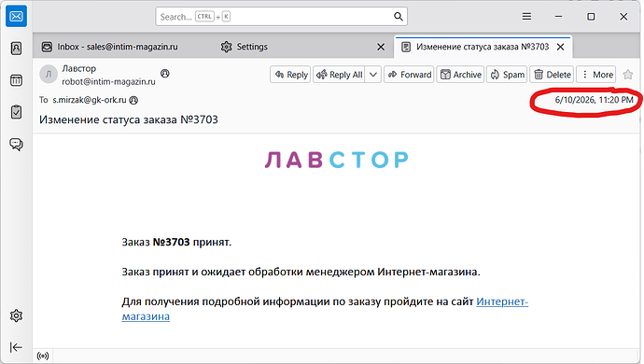644x364 pixels.
Task: Close the Settings tab
Action: [x=381, y=47]
